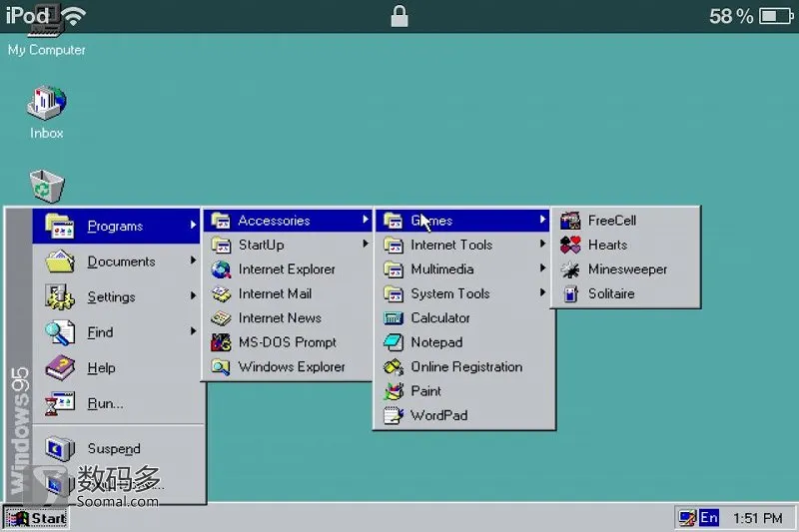Click the Solitaire card deck icon

point(570,293)
